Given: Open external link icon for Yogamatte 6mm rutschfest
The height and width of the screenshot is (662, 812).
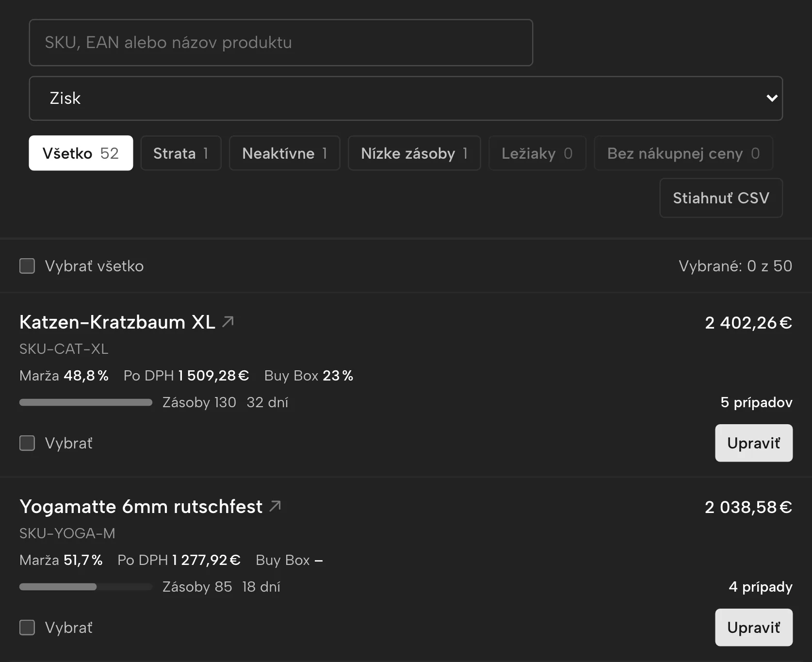Looking at the screenshot, I should tap(276, 506).
